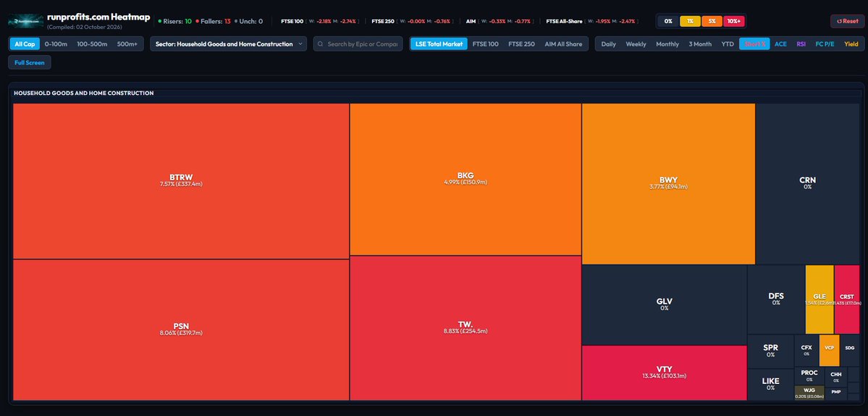Filter by 500m+ market cap
Screen dimensions: 868x416
coord(127,43)
